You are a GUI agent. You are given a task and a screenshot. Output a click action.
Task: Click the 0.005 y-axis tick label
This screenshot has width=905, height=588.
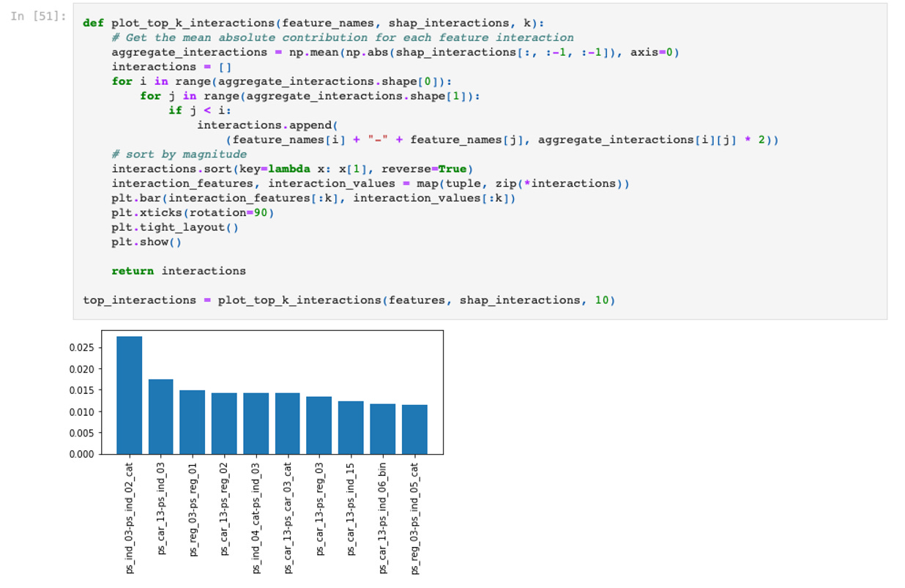point(82,433)
